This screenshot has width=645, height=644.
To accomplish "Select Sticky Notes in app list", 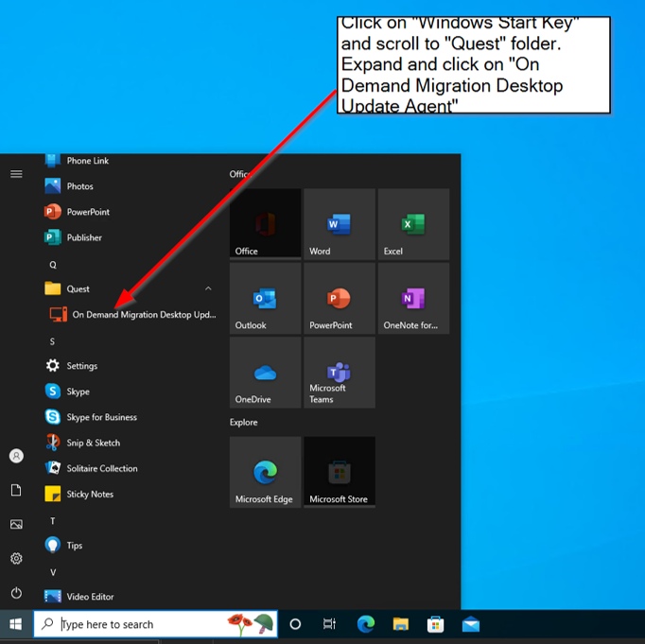I will pyautogui.click(x=89, y=494).
